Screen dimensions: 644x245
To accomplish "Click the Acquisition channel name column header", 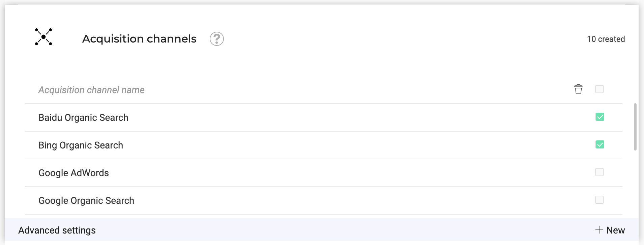I will click(91, 90).
